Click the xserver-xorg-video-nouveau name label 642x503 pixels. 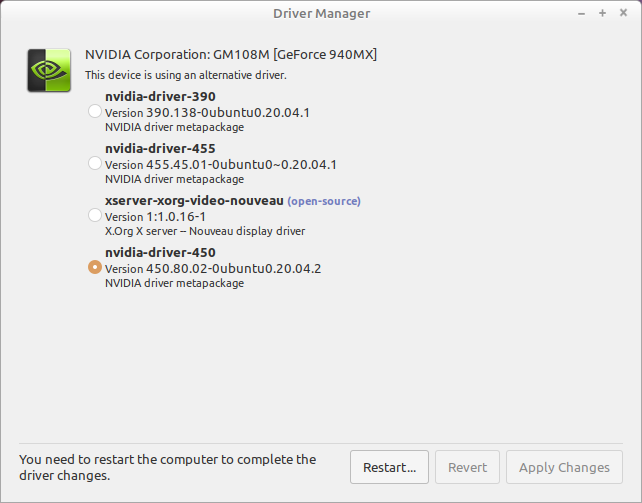[194, 201]
